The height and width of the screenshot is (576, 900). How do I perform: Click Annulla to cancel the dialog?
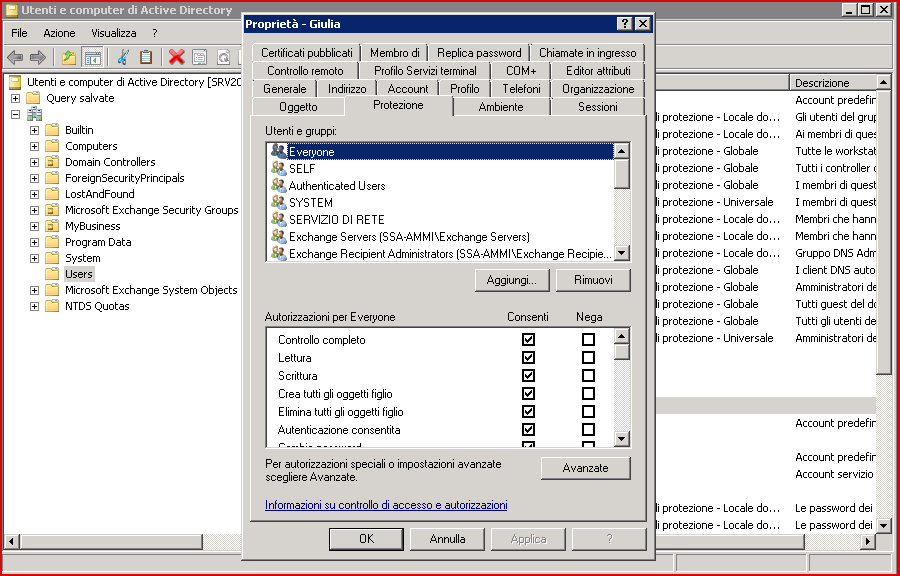pyautogui.click(x=447, y=539)
